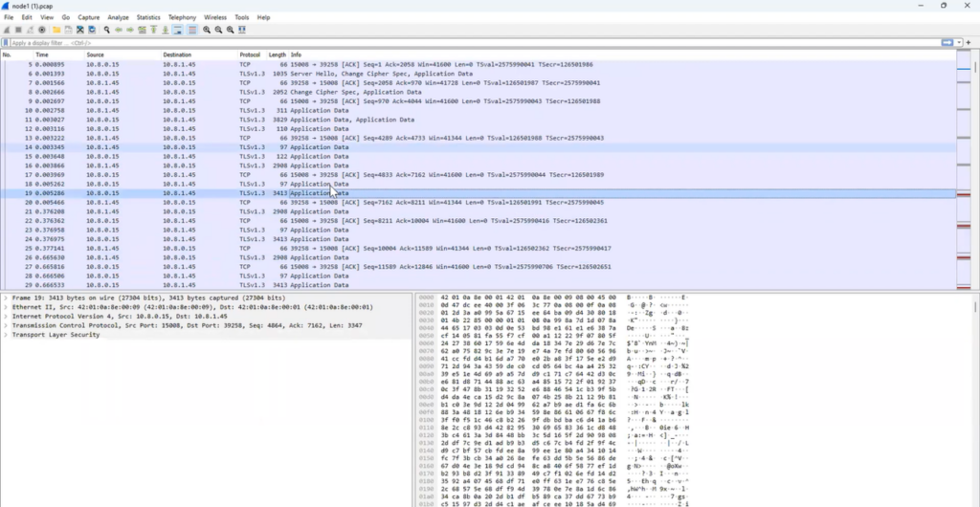This screenshot has height=507, width=980.
Task: Select packet 25 at time 0.377141
Action: [479, 249]
